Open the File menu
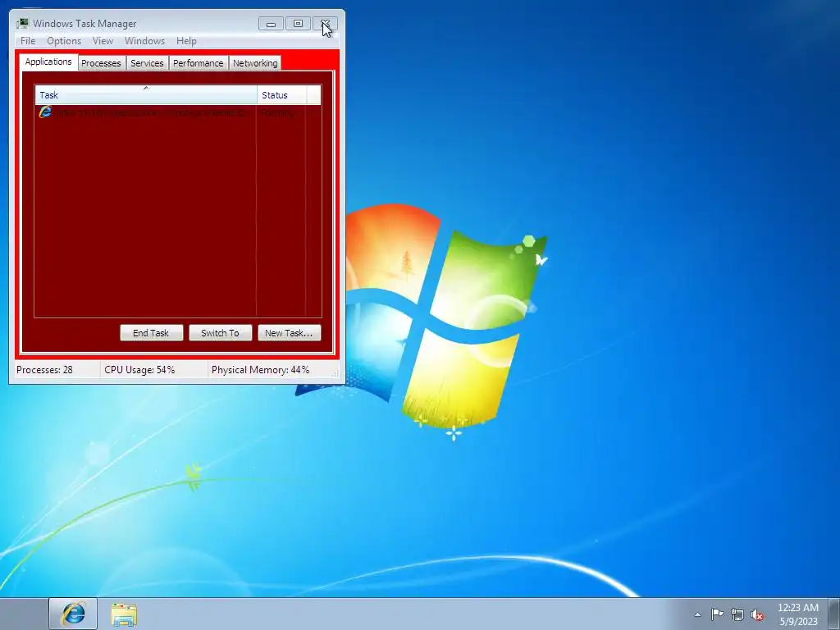 pyautogui.click(x=28, y=41)
